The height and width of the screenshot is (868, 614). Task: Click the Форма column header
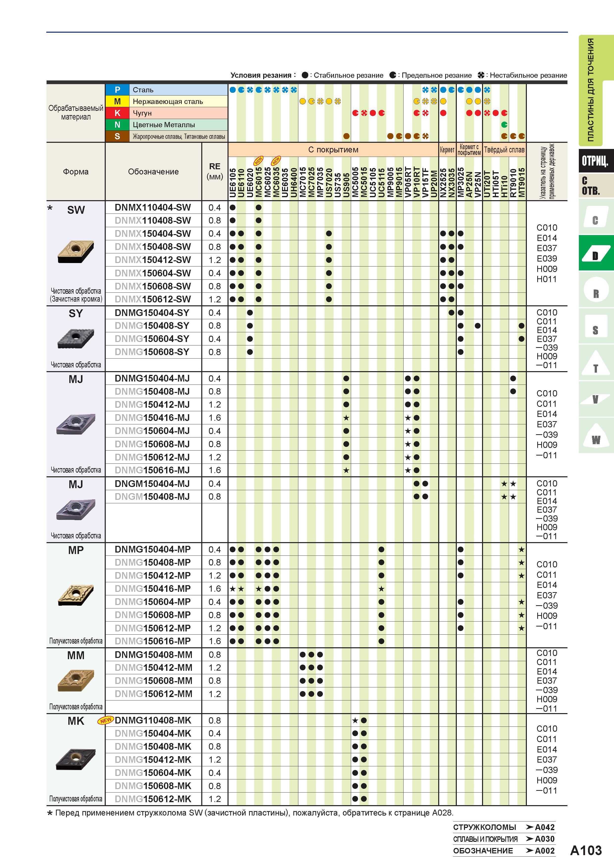pyautogui.click(x=76, y=172)
